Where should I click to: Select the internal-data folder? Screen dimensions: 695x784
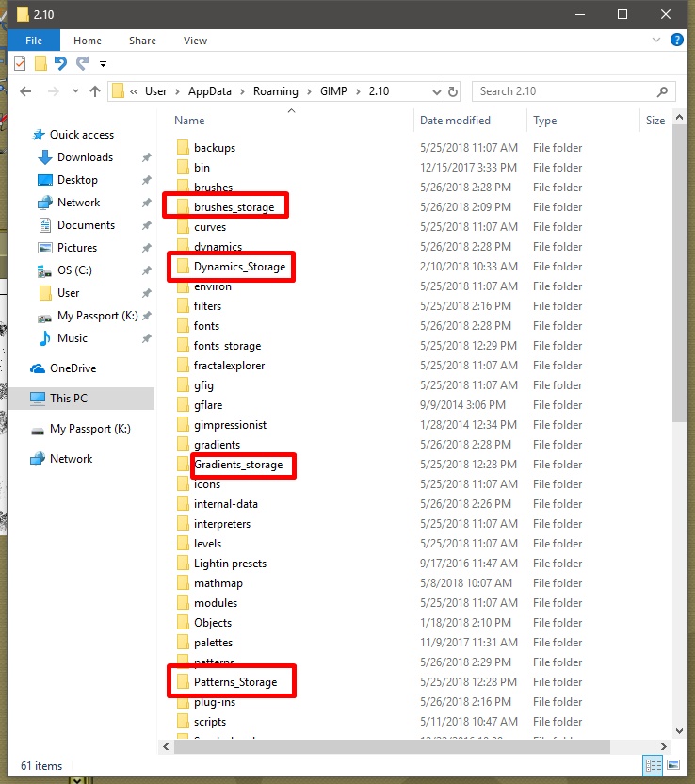226,504
